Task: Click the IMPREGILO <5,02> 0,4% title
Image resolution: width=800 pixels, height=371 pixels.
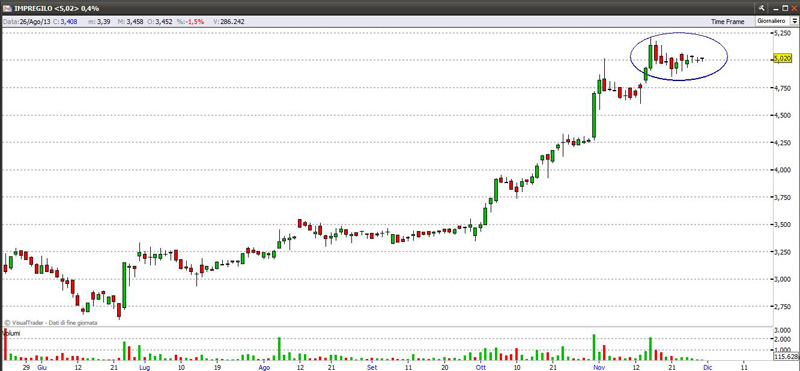Action: (x=56, y=8)
